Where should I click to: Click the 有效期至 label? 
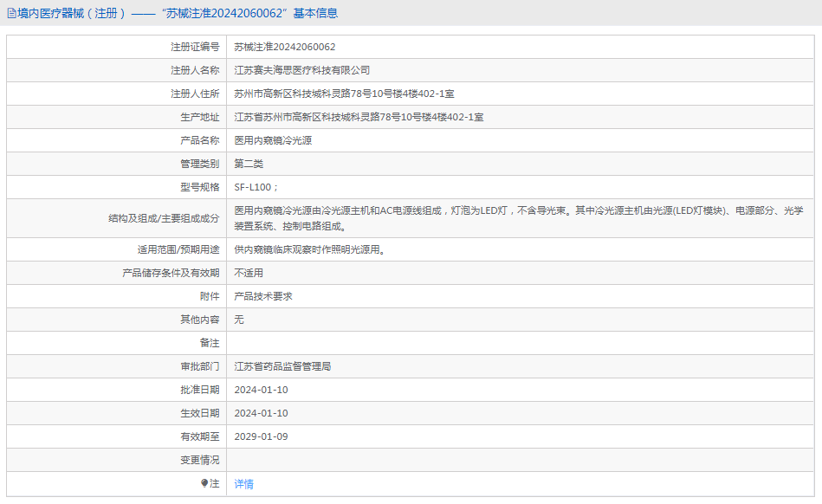coord(200,436)
